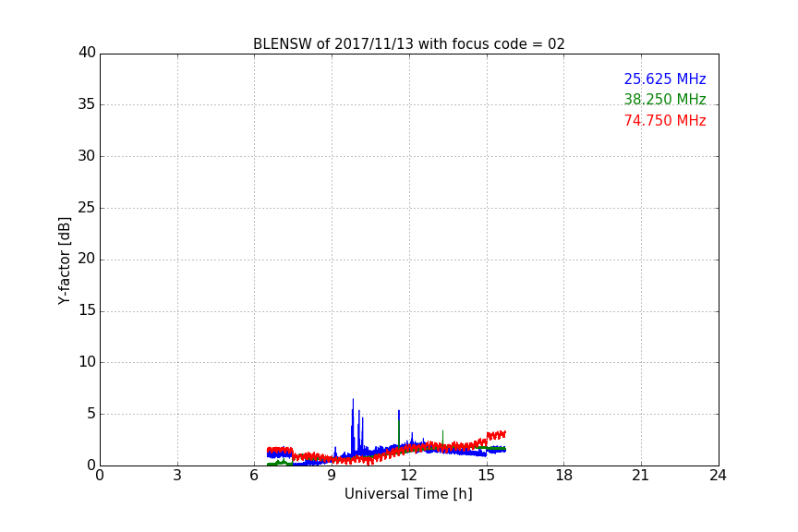Click the y-axis tick label 5

[91, 414]
